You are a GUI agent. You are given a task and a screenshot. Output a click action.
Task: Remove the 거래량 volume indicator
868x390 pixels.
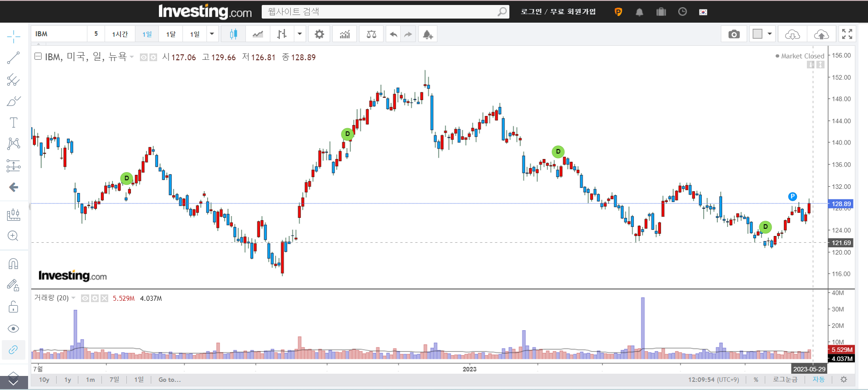click(105, 298)
